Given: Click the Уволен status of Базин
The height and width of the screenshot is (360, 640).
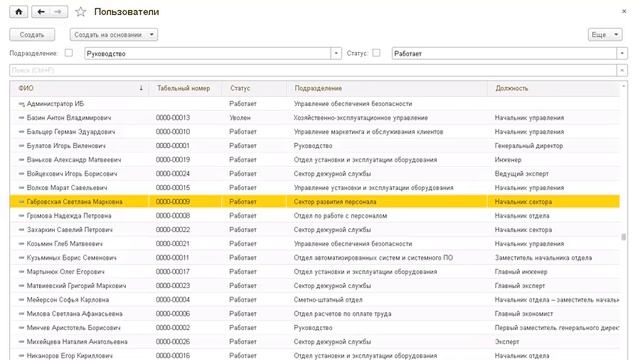Looking at the screenshot, I should click(x=240, y=118).
